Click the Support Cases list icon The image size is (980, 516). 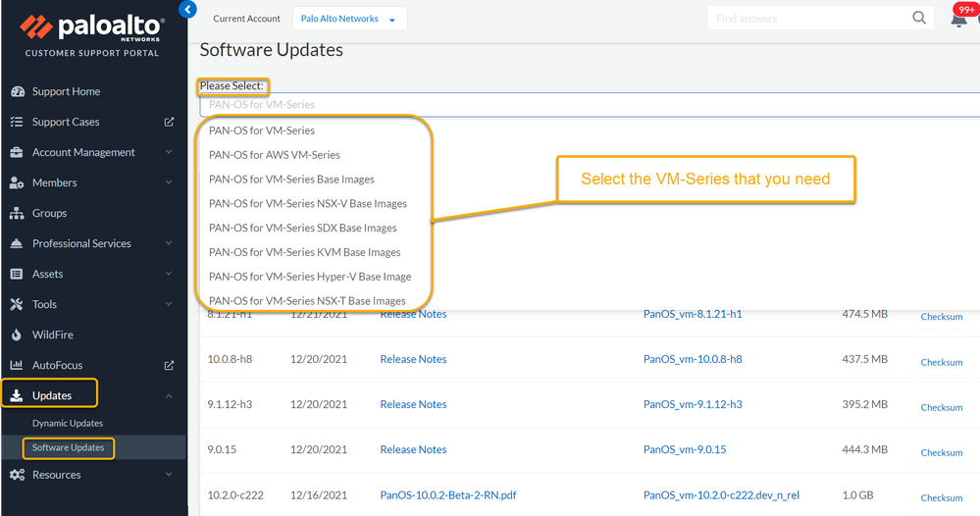[x=17, y=122]
